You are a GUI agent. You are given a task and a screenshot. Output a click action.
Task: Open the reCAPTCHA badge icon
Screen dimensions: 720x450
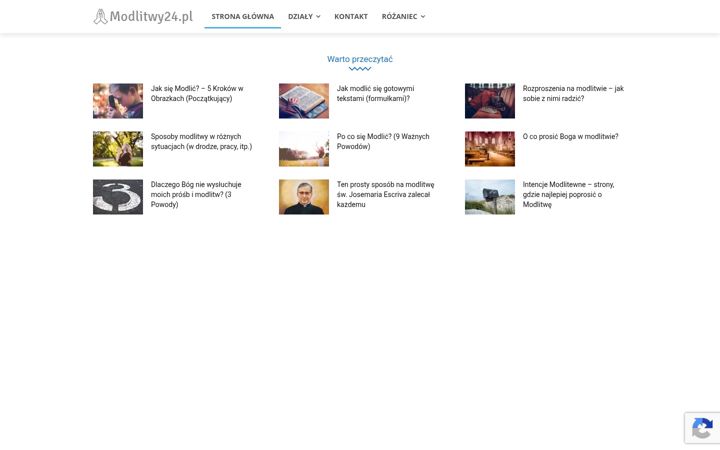pos(702,428)
